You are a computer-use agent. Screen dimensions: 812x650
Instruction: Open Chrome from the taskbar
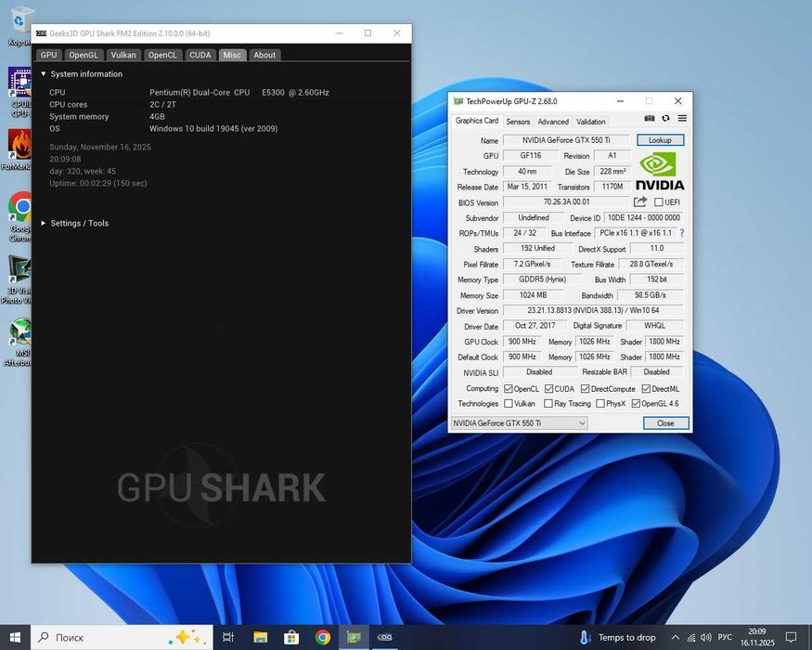tap(323, 637)
